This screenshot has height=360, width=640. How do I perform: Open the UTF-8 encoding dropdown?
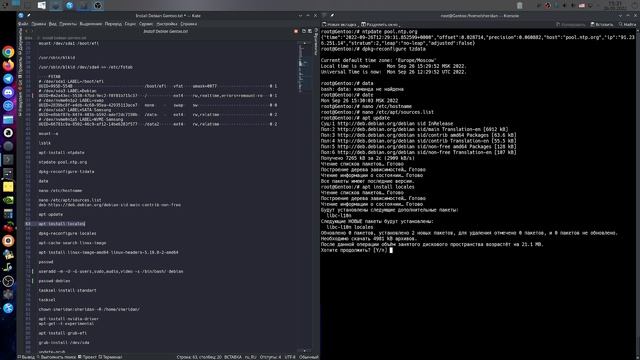pyautogui.click(x=290, y=357)
